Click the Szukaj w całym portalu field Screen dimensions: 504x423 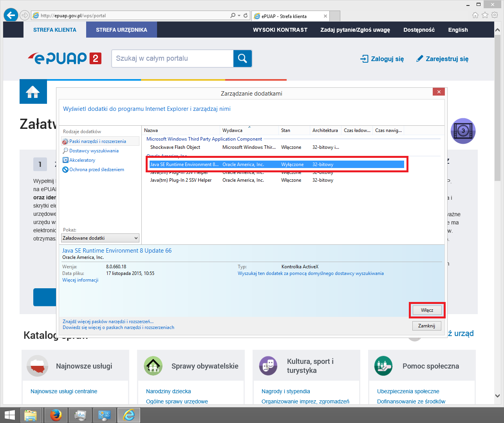point(173,58)
